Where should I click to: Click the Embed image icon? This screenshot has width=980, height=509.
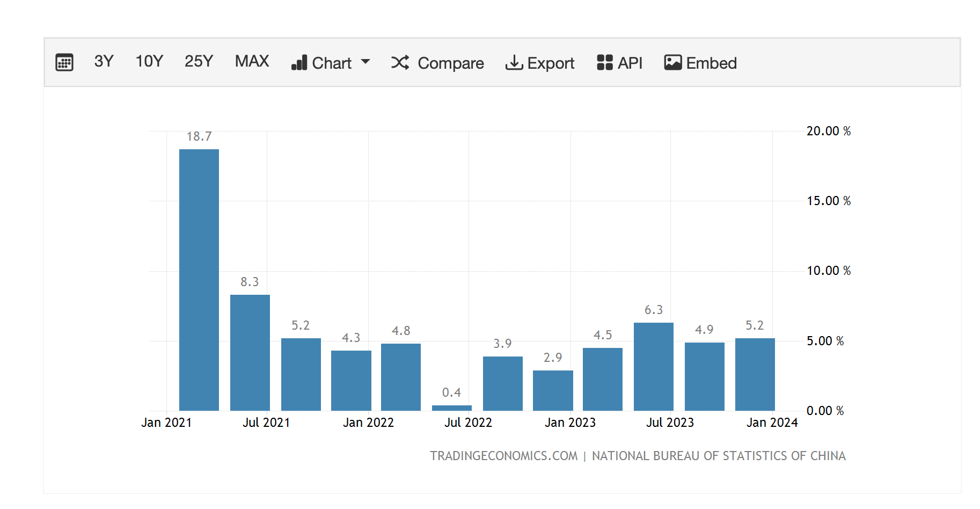tap(672, 63)
